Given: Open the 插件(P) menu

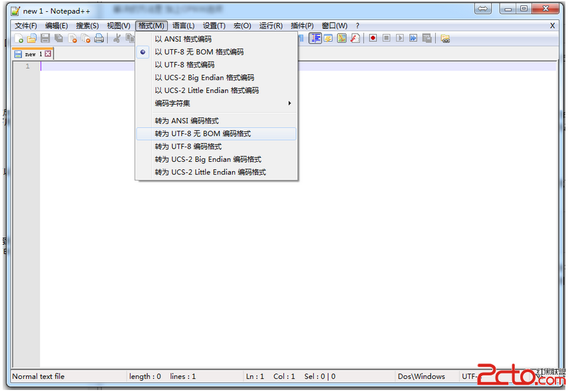Looking at the screenshot, I should pyautogui.click(x=302, y=26).
